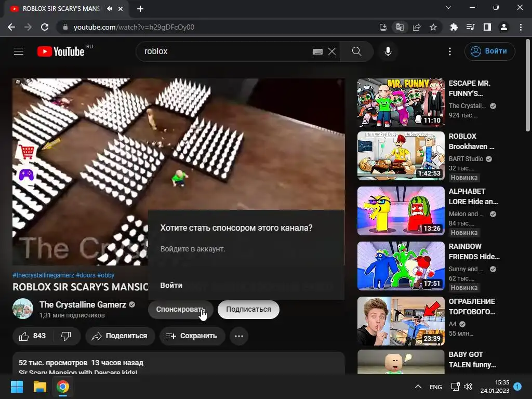The image size is (532, 399).
Task: Reload the page
Action: coord(45,27)
